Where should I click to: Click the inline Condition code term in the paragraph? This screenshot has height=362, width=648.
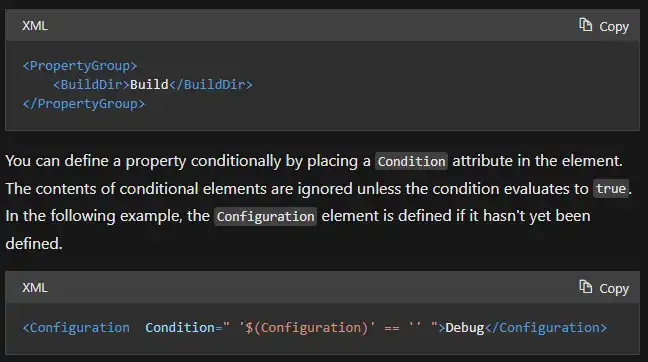coord(412,162)
